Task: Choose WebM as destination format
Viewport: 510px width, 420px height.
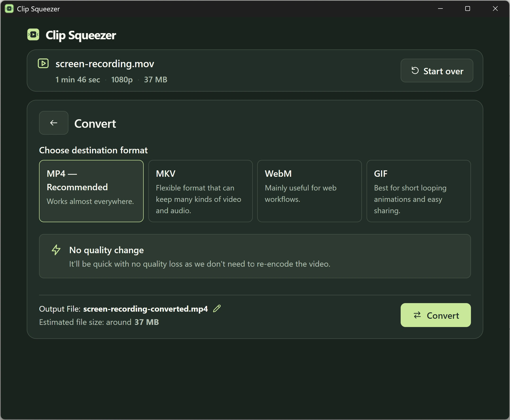Action: pyautogui.click(x=310, y=191)
